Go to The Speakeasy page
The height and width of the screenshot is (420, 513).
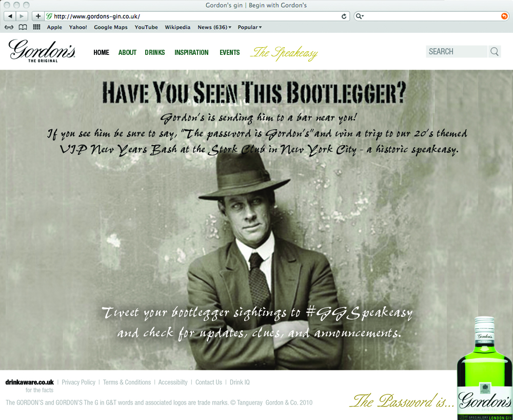[x=284, y=53]
